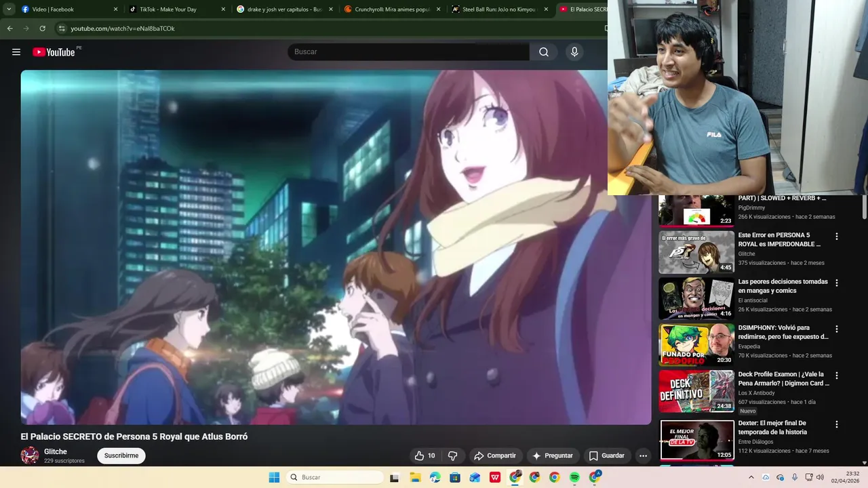868x488 pixels.
Task: Open options for Las peores decisiones video
Action: 837,283
